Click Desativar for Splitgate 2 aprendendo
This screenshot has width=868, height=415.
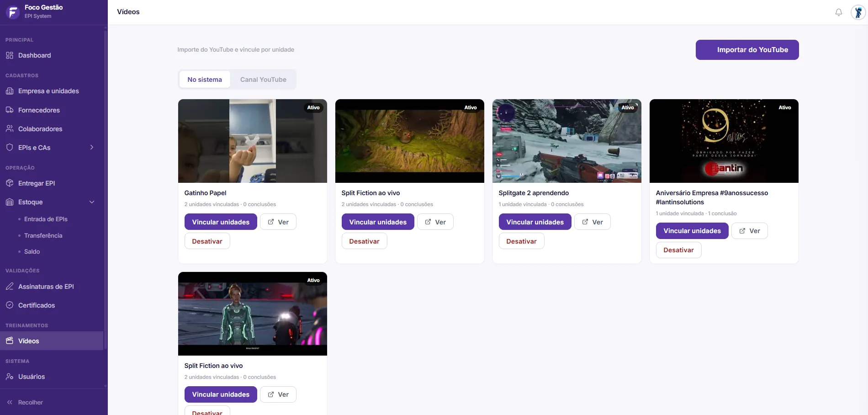point(521,241)
